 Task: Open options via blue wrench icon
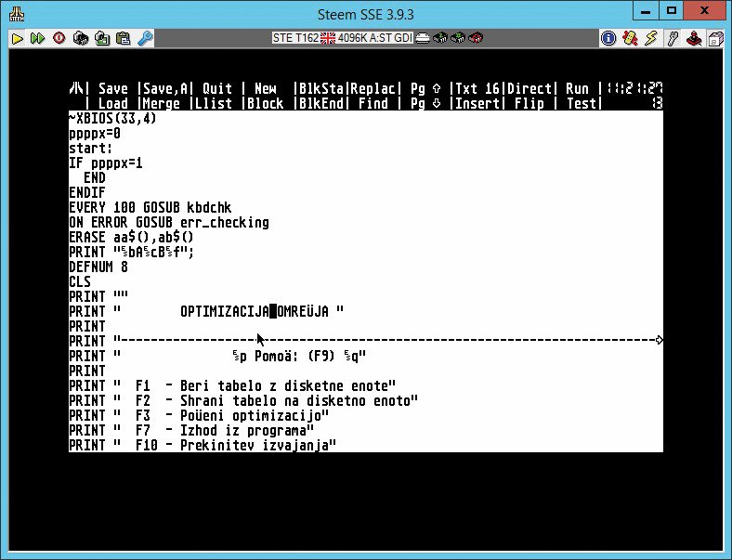(145, 38)
